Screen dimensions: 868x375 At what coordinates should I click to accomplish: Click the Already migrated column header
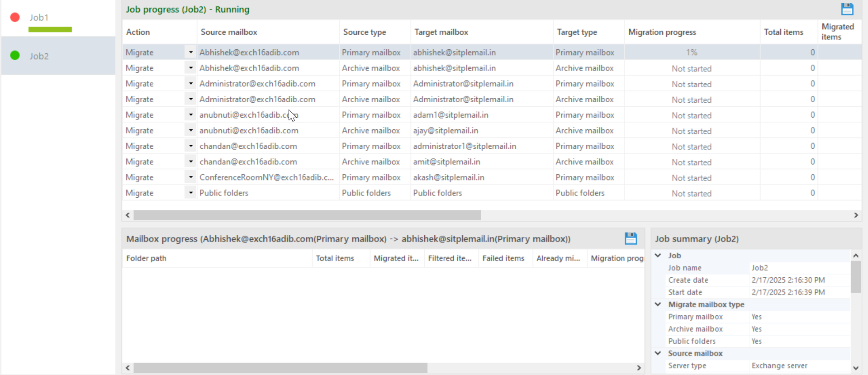click(560, 258)
